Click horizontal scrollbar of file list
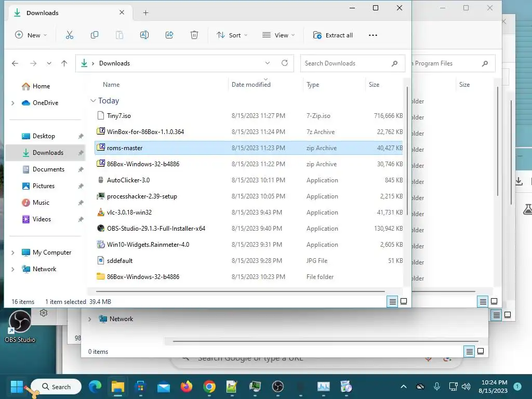The height and width of the screenshot is (399, 532). [240, 291]
